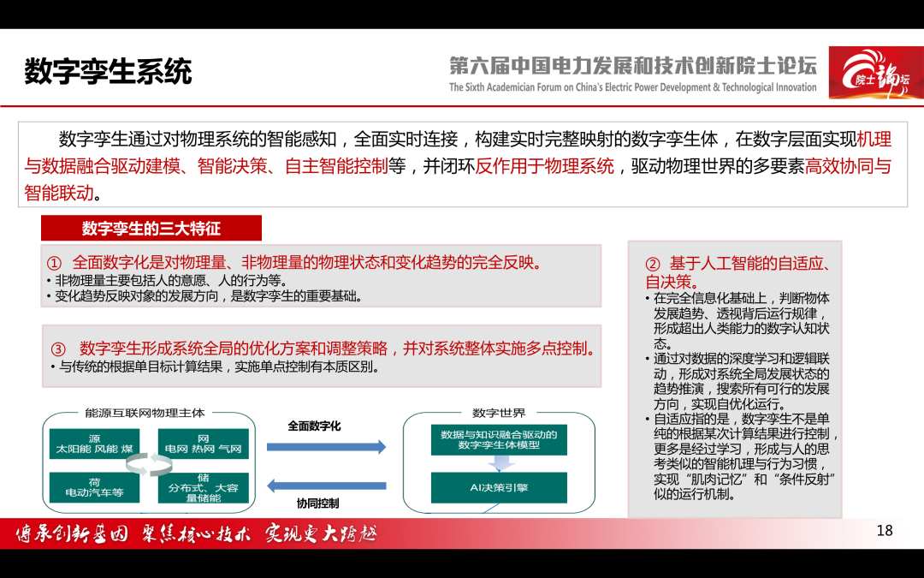Select the heading 基于人工智能的自适应、自决策
The image size is (924, 578).
pos(737,272)
